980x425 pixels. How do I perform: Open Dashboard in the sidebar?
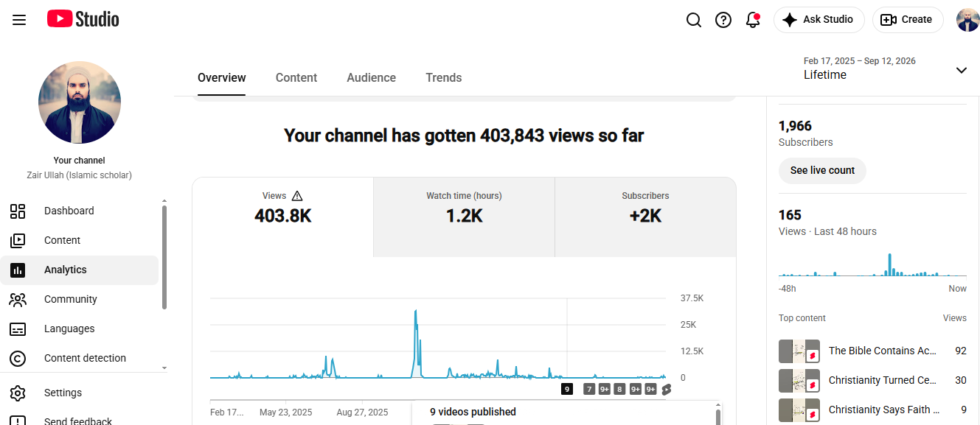(80, 211)
